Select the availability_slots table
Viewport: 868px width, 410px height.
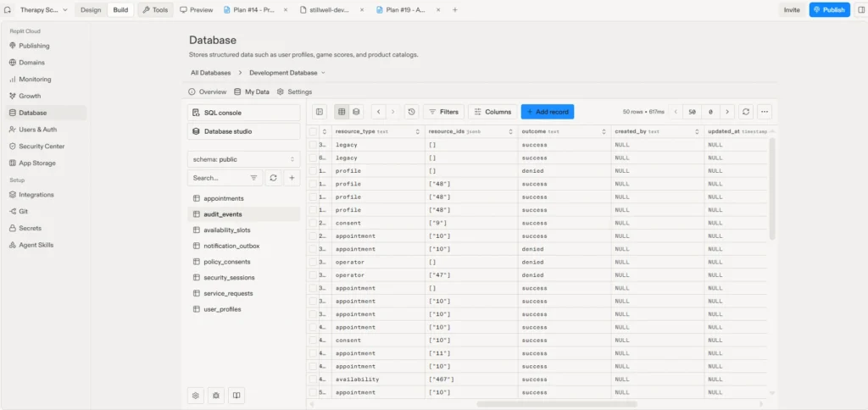pyautogui.click(x=243, y=230)
